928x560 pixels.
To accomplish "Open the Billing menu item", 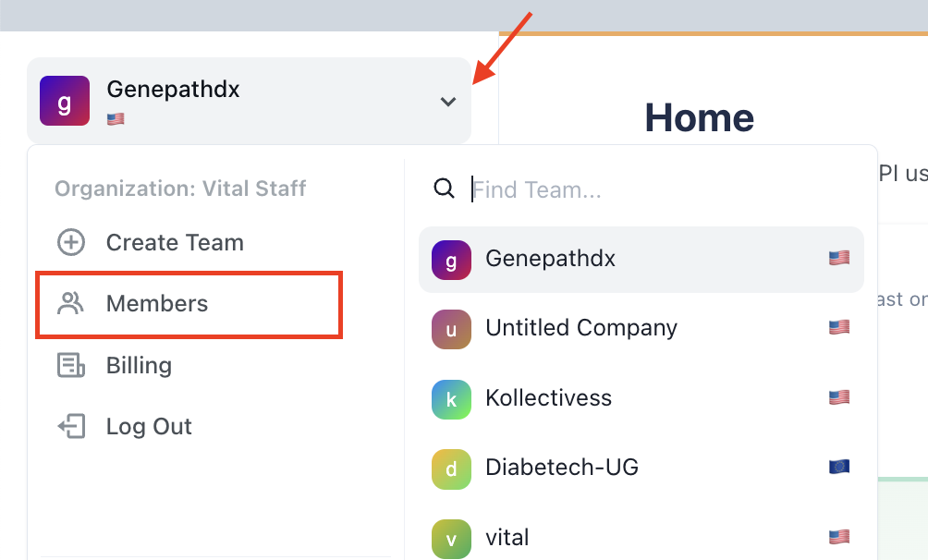I will tap(139, 365).
